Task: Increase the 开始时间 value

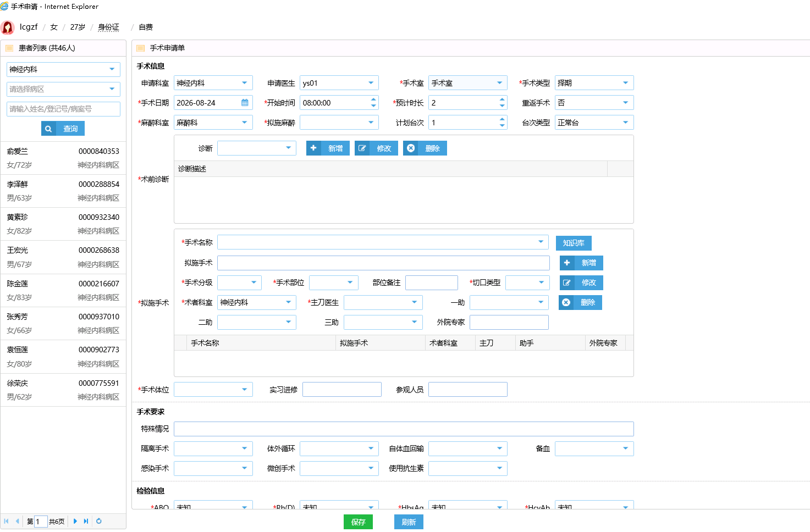Action: pyautogui.click(x=373, y=99)
